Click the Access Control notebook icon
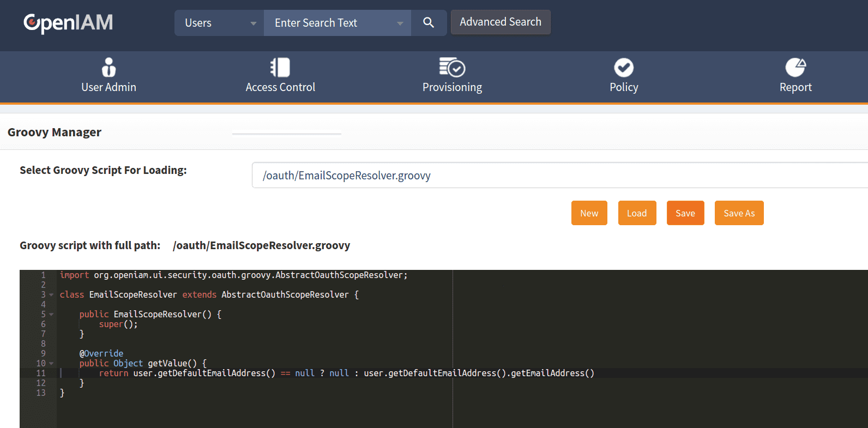The width and height of the screenshot is (868, 428). click(x=280, y=68)
